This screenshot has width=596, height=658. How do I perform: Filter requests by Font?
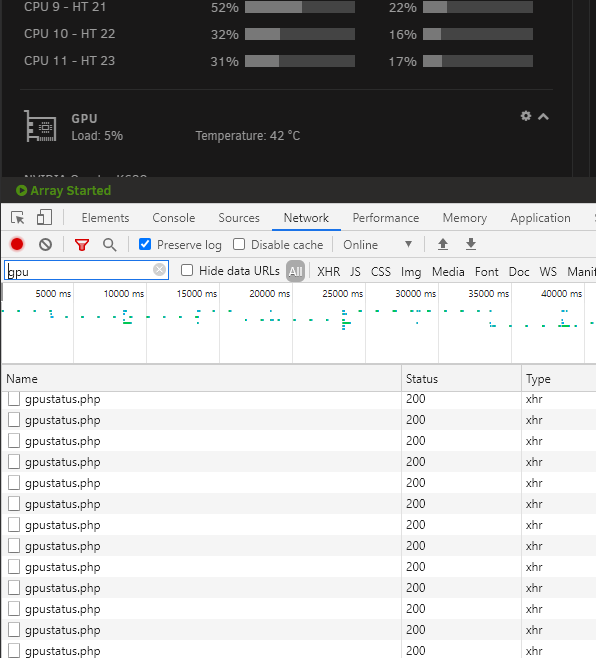tap(486, 272)
